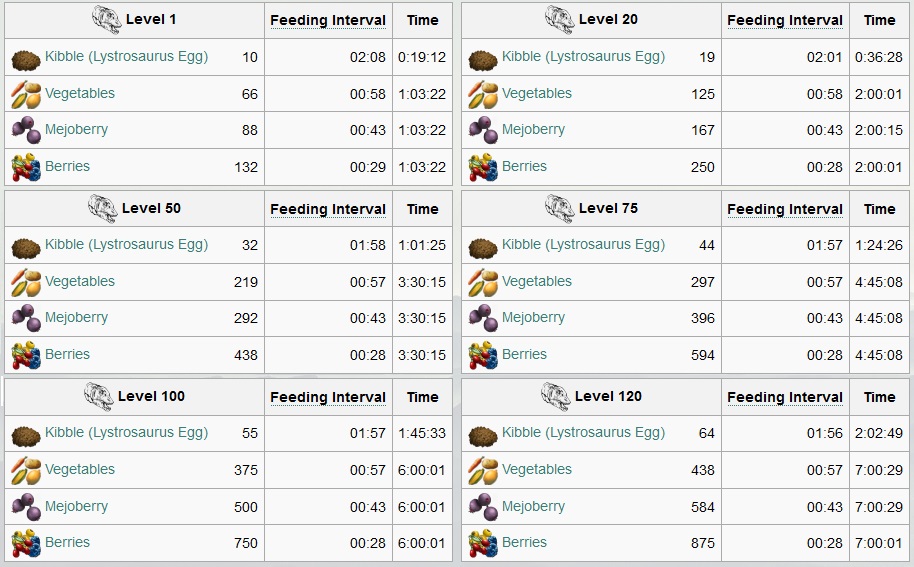Viewport: 914px width, 567px height.
Task: Click Feeding Interval header in Level 120 table
Action: [785, 397]
